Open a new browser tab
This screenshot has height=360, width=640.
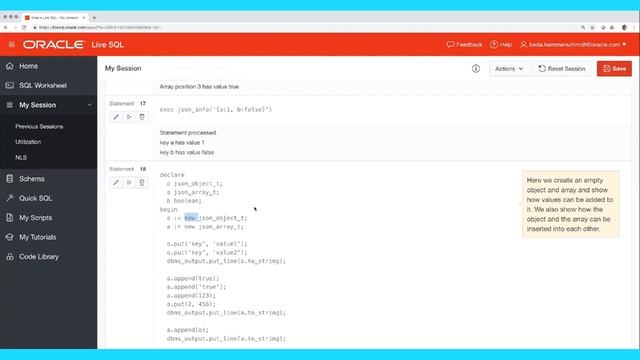pyautogui.click(x=94, y=18)
